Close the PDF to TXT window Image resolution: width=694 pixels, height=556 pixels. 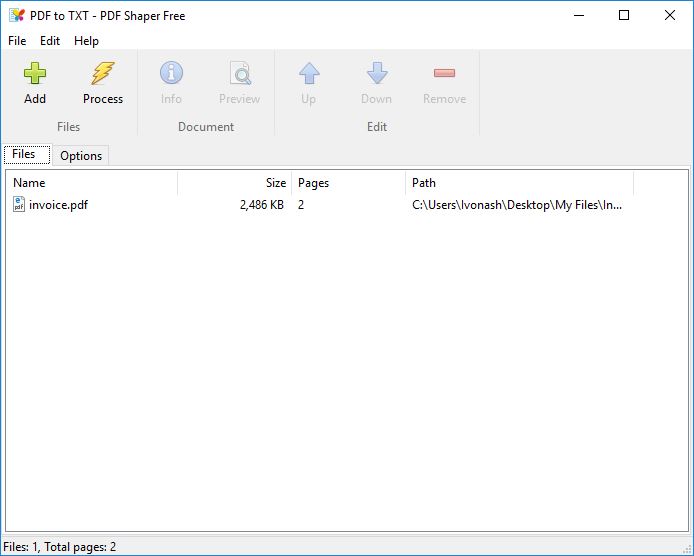[x=670, y=15]
